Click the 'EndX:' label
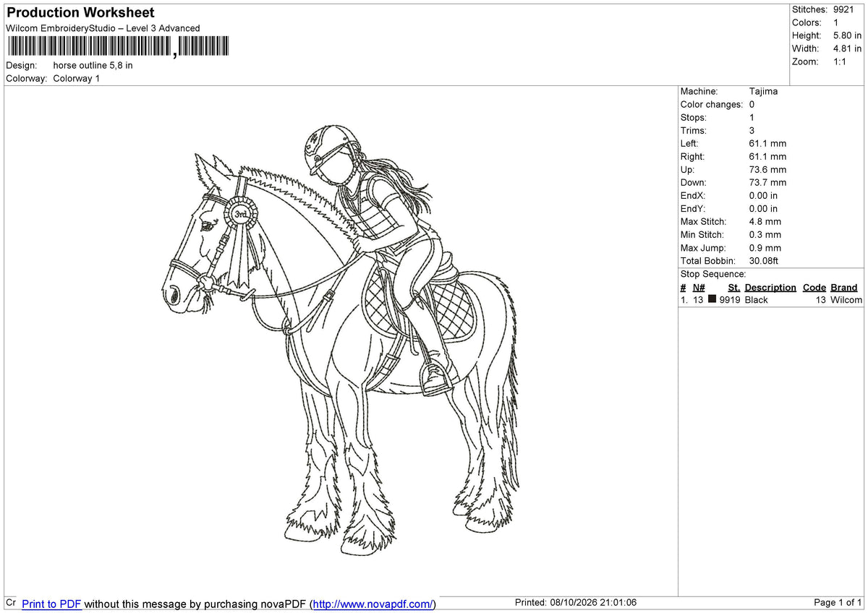 click(x=693, y=195)
